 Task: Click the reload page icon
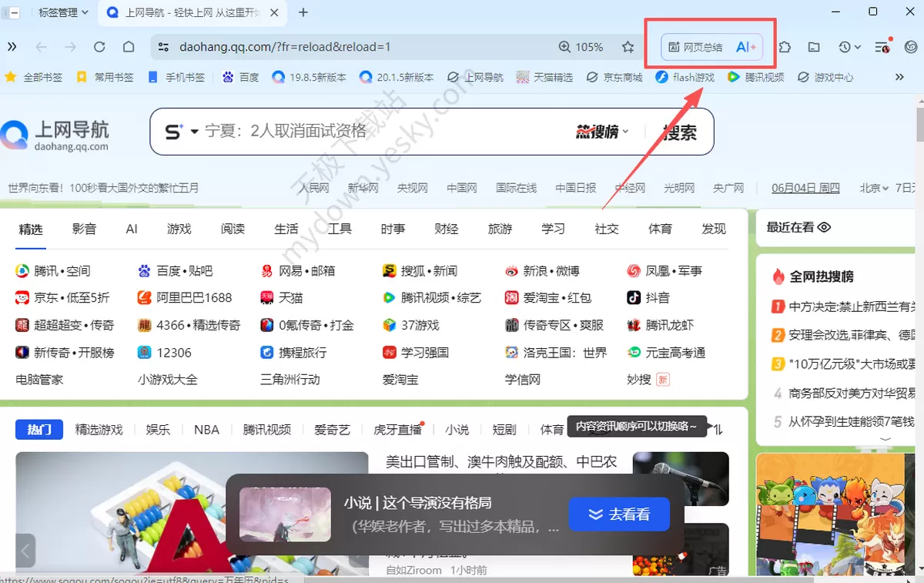[99, 47]
